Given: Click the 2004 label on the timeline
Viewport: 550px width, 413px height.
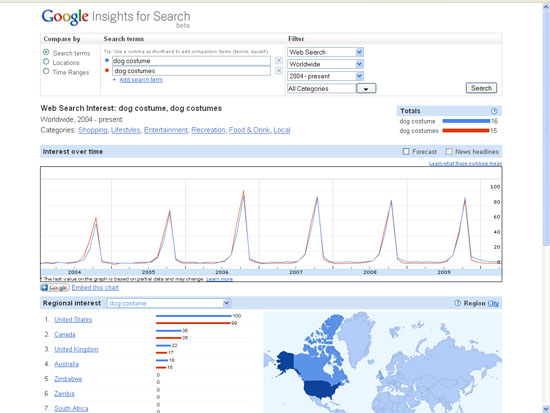Looking at the screenshot, I should click(74, 272).
